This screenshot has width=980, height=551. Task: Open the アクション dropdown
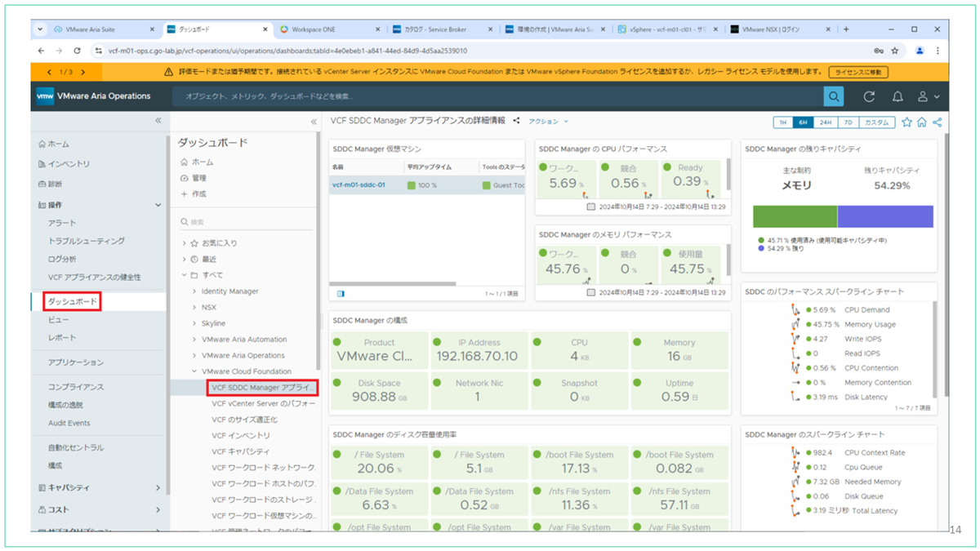pyautogui.click(x=548, y=121)
